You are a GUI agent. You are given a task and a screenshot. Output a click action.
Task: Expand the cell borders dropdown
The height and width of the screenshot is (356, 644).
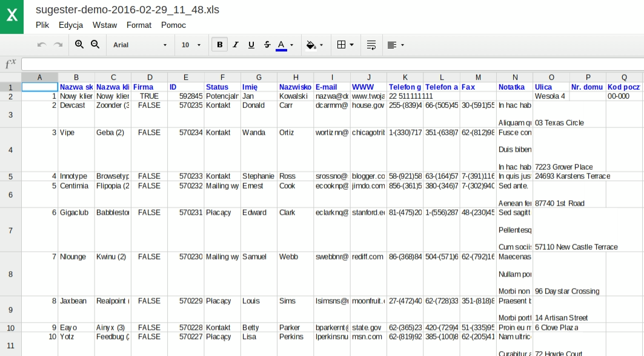345,45
